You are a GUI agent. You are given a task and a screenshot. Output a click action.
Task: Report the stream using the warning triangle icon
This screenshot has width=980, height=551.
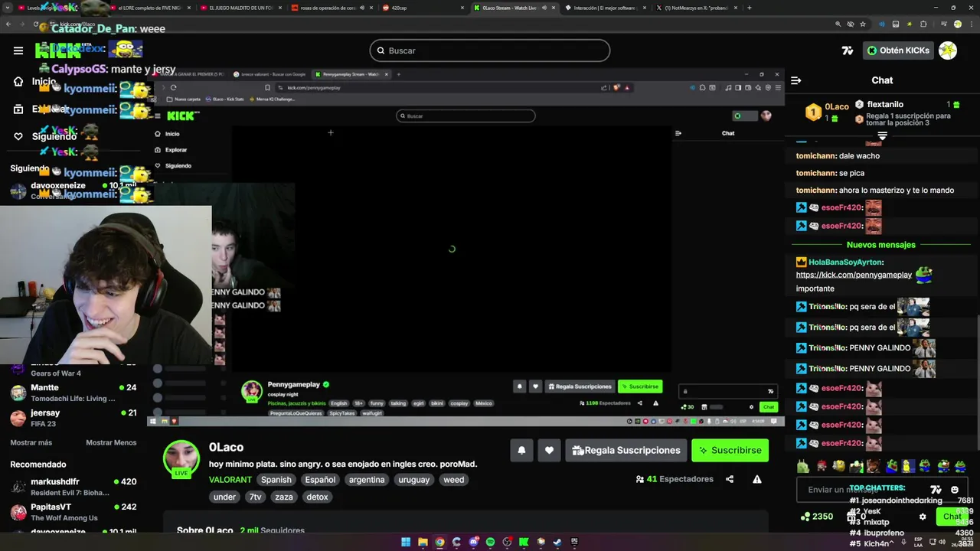756,479
